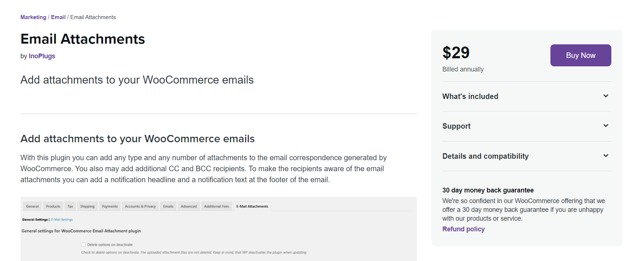Select the Advanced settings tab

point(189,206)
